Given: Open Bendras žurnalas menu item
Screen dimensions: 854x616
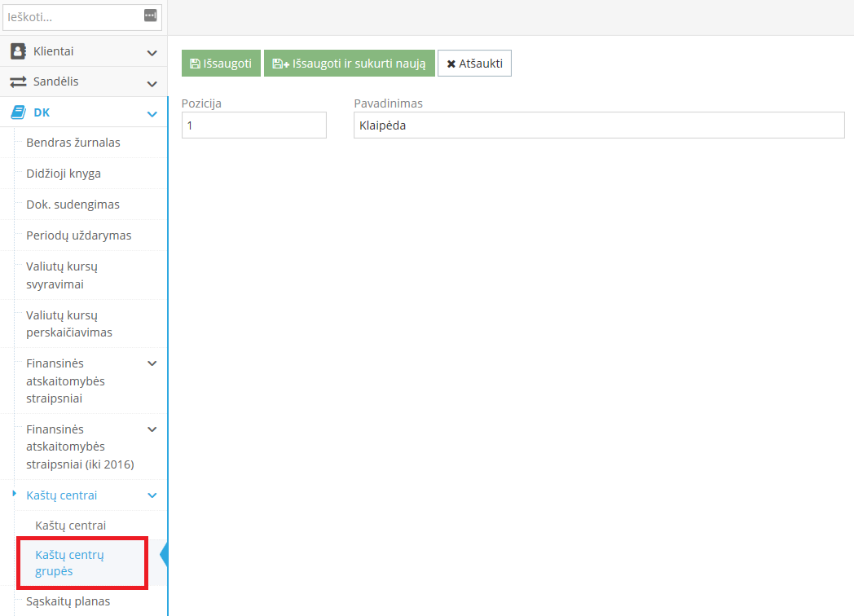Looking at the screenshot, I should [x=73, y=143].
